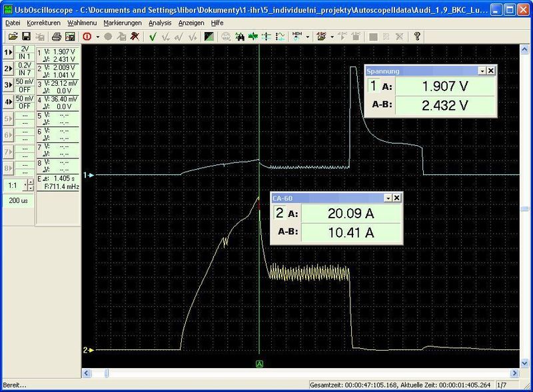Expand the MEM dropdown arrow

(x=308, y=37)
